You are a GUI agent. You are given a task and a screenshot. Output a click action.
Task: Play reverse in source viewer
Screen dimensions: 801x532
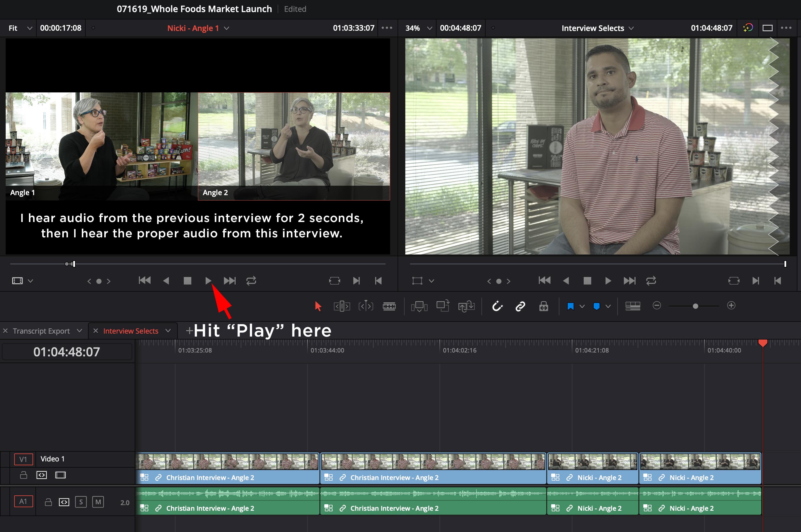pyautogui.click(x=166, y=280)
